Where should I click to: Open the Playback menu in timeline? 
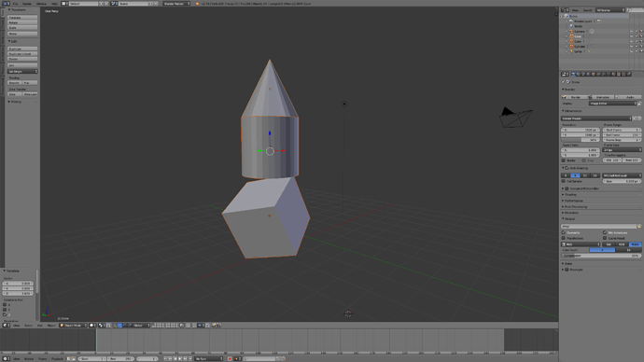pyautogui.click(x=57, y=358)
